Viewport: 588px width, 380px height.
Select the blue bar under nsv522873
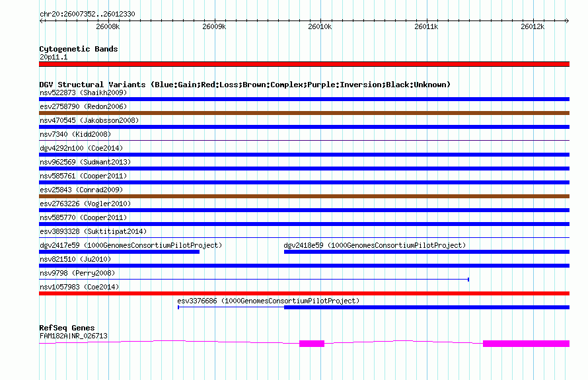[x=304, y=99]
